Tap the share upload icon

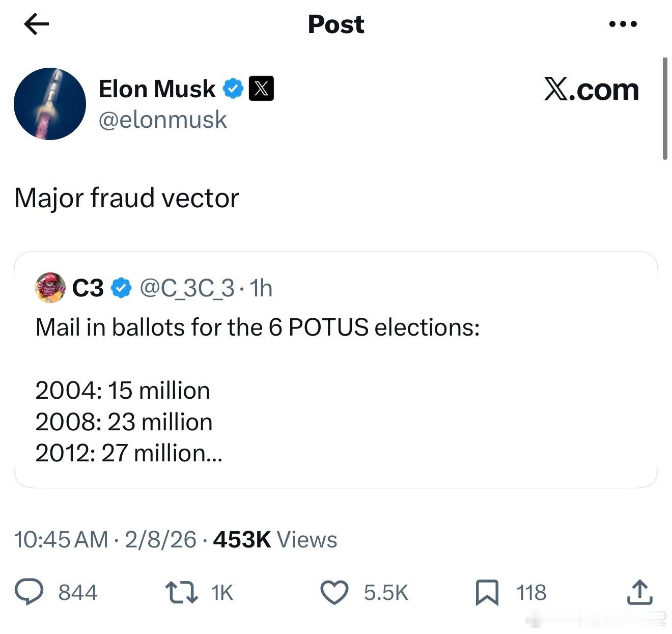(x=639, y=593)
